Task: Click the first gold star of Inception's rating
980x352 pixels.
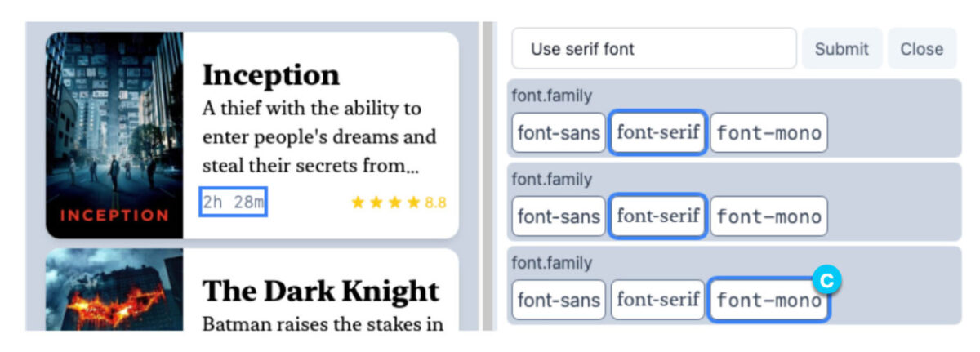Action: click(358, 203)
